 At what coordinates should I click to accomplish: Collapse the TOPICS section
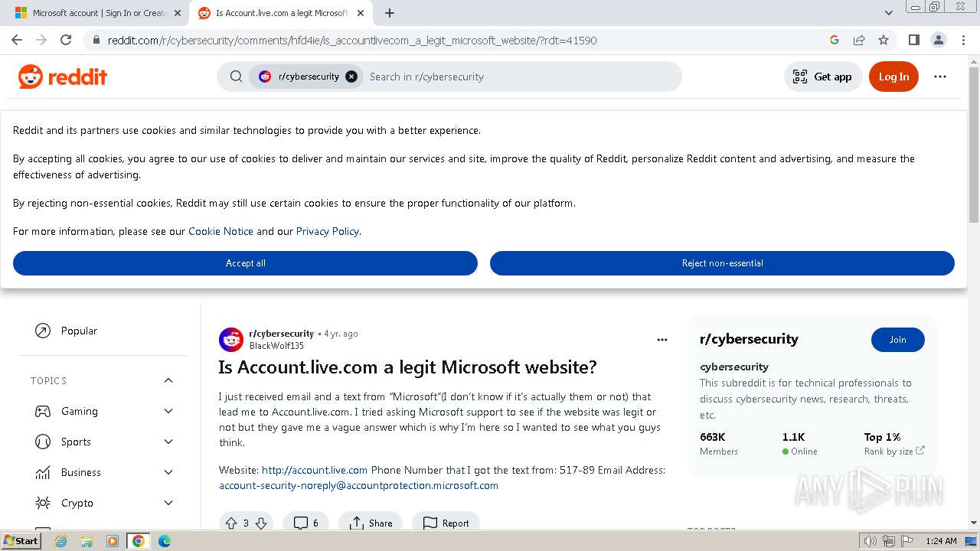(x=168, y=380)
